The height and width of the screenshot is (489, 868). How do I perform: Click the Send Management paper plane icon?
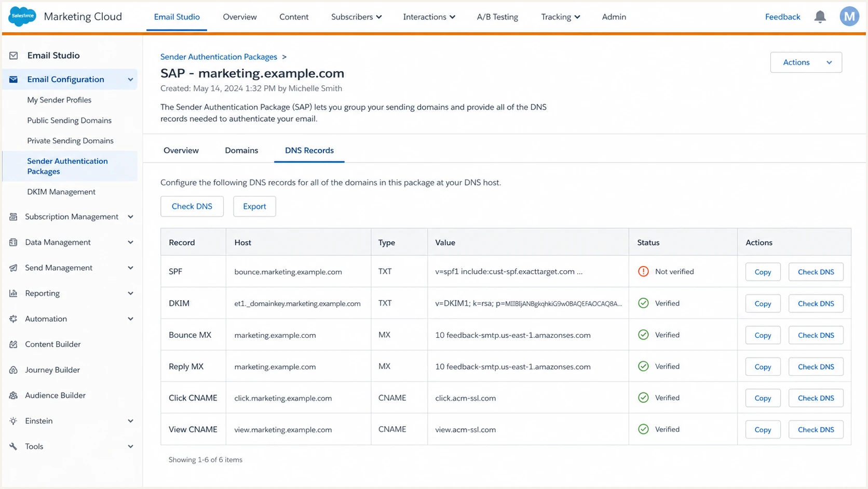13,268
